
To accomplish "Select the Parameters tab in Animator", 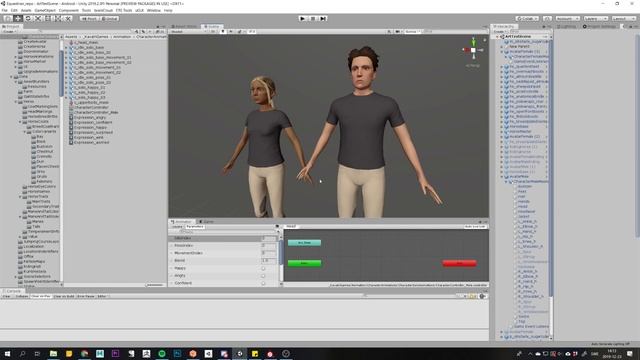I will click(x=195, y=227).
